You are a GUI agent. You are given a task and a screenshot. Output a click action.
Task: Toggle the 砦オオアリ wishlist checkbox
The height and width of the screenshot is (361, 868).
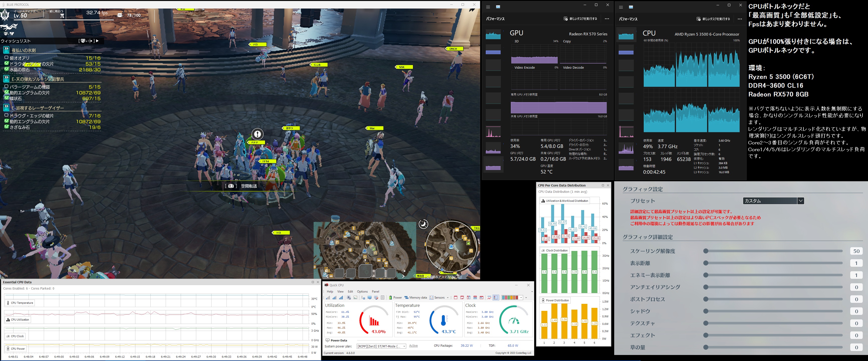7,58
